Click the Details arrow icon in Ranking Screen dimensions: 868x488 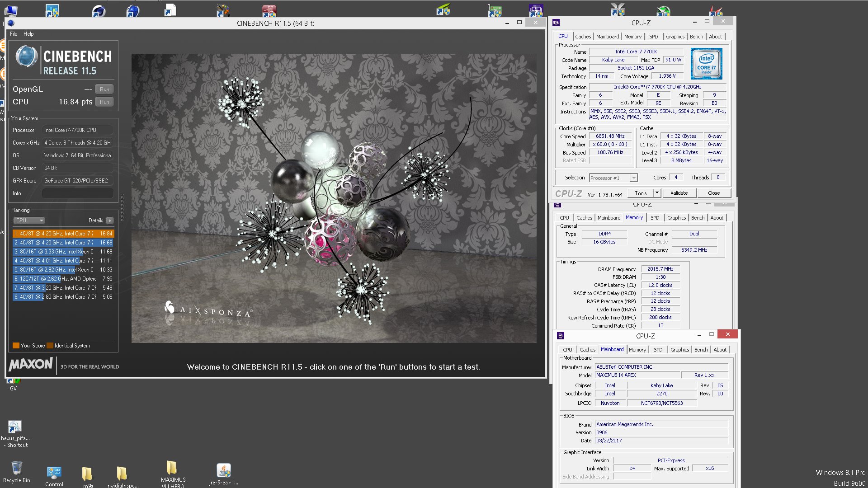pos(110,221)
